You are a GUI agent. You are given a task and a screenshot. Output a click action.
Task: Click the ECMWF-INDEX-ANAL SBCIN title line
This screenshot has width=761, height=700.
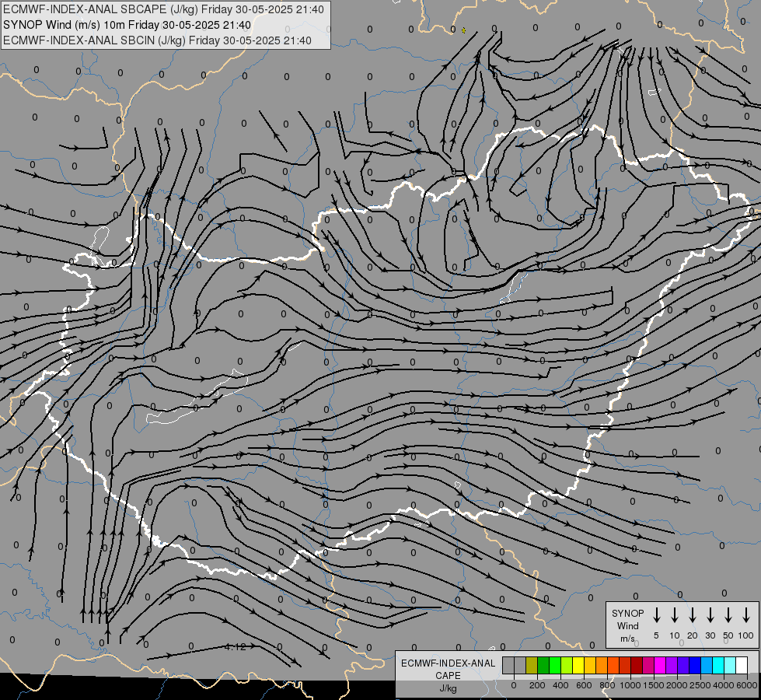pyautogui.click(x=157, y=40)
